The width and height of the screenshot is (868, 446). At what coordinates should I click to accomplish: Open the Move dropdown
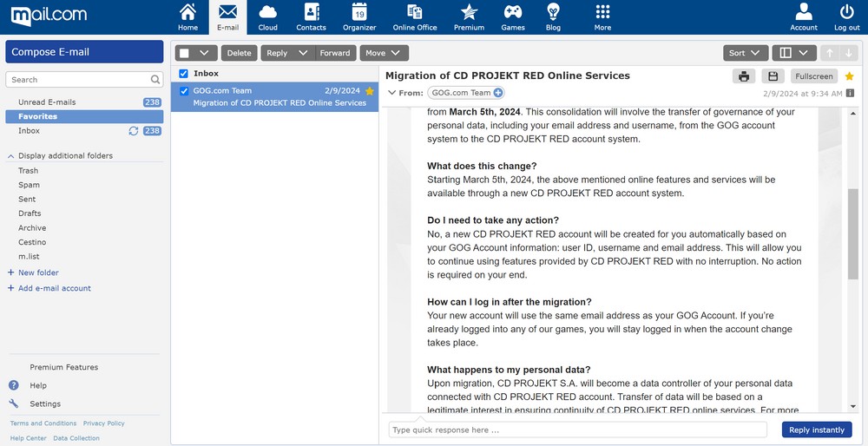click(x=385, y=53)
